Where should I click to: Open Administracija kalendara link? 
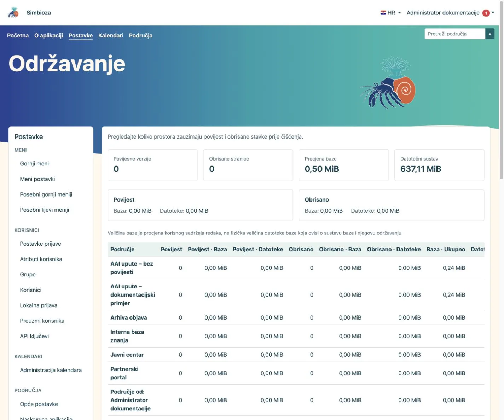(51, 370)
